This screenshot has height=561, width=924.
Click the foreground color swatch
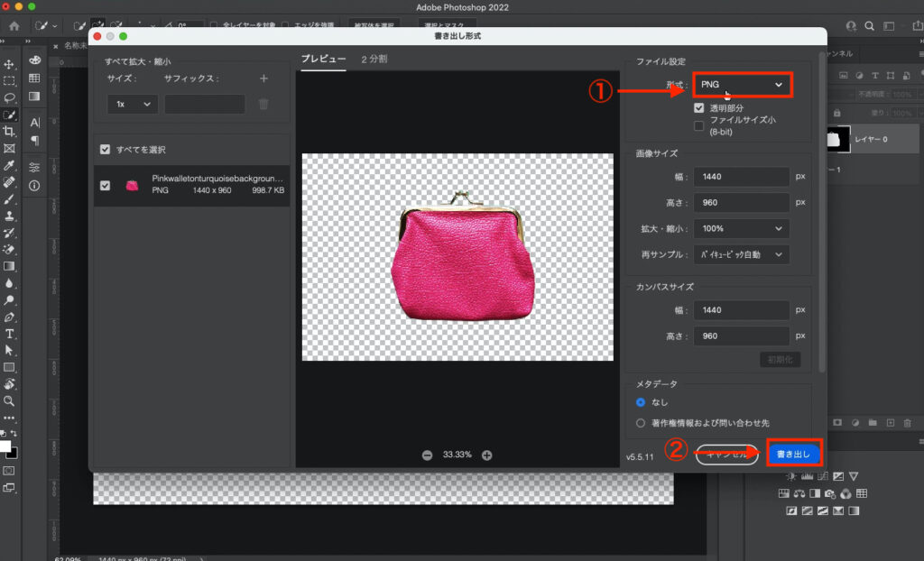coord(7,445)
